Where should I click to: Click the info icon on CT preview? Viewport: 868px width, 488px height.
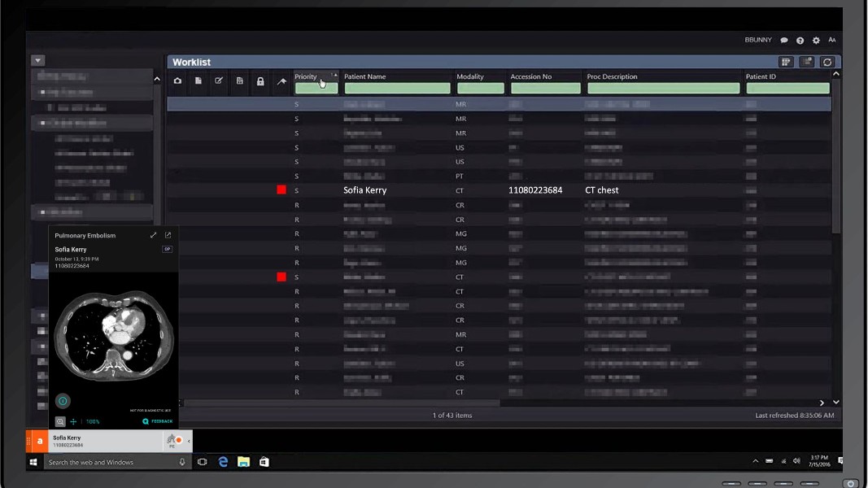(63, 401)
